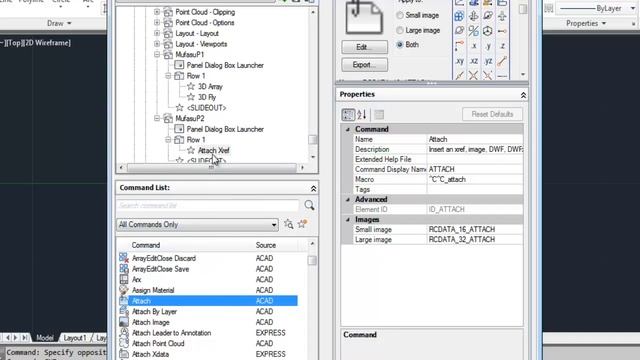This screenshot has height=360, width=640.
Task: Select the Attach Xdata command
Action: [x=150, y=354]
